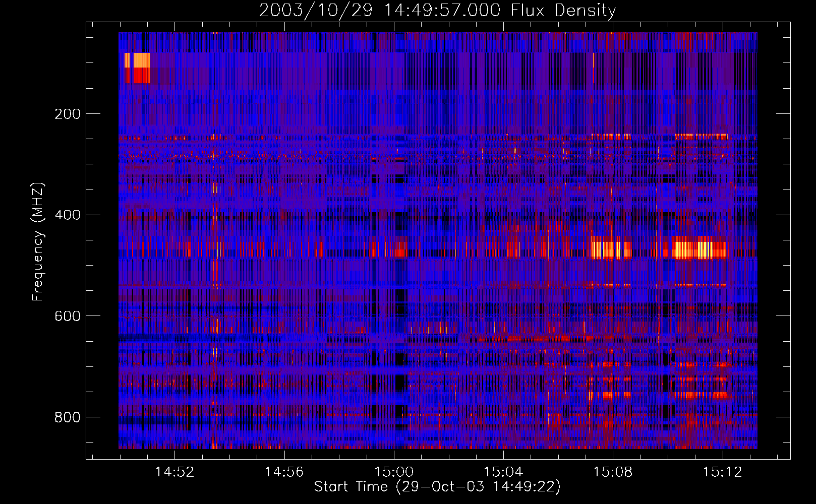
Task: Click the 15:08 time tick label
Action: click(x=613, y=472)
